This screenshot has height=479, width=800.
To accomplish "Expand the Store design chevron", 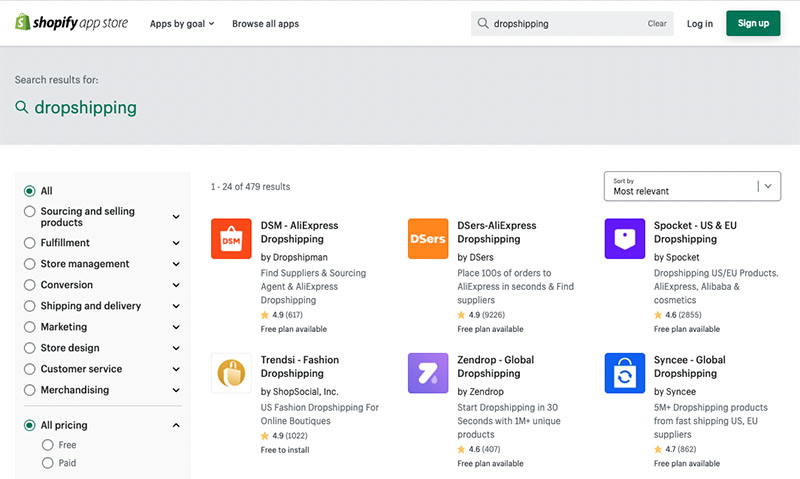I will [x=176, y=348].
